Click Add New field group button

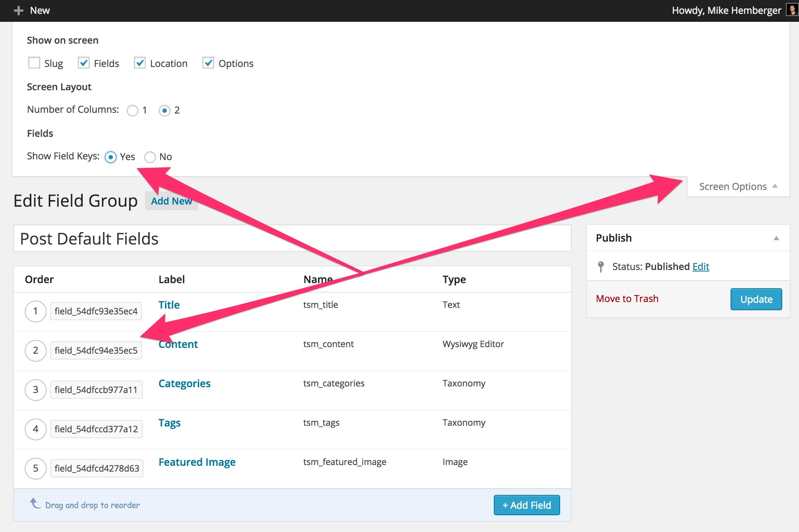[x=172, y=201]
